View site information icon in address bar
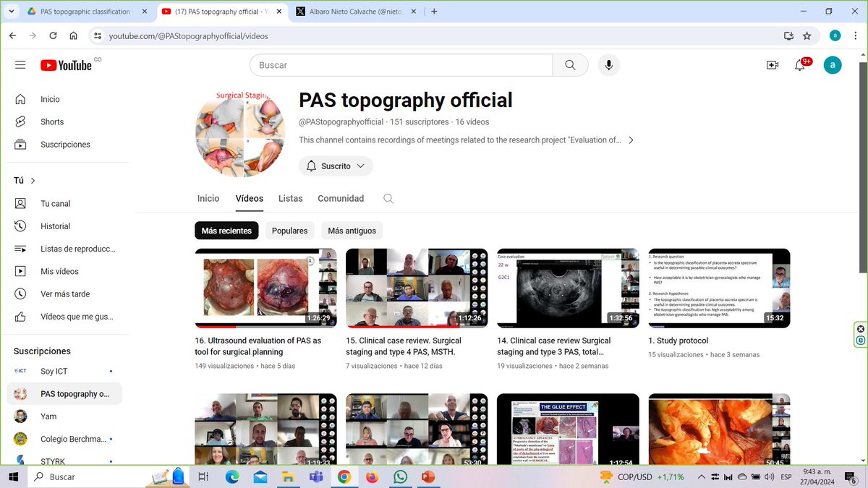Image resolution: width=868 pixels, height=488 pixels. pos(98,35)
